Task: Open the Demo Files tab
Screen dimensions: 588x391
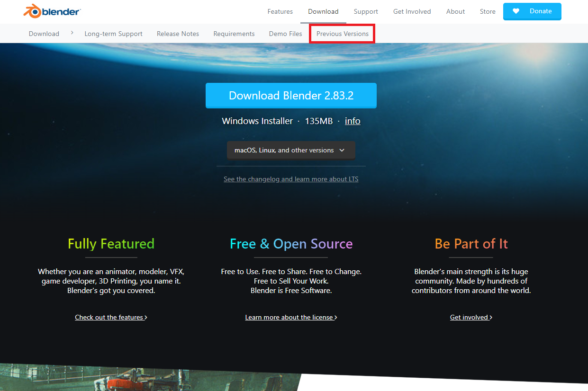Action: click(x=285, y=34)
